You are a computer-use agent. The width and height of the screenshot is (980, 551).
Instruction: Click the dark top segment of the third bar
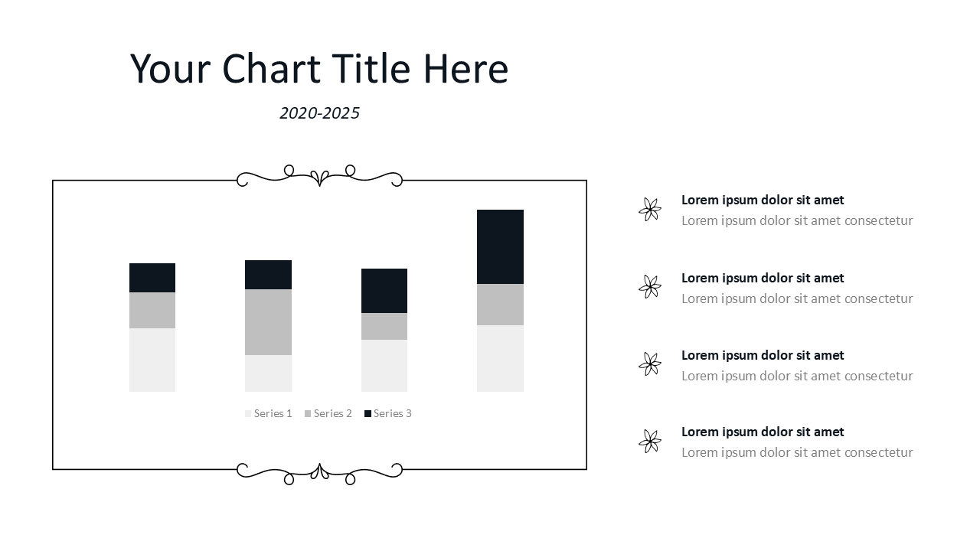tap(384, 291)
